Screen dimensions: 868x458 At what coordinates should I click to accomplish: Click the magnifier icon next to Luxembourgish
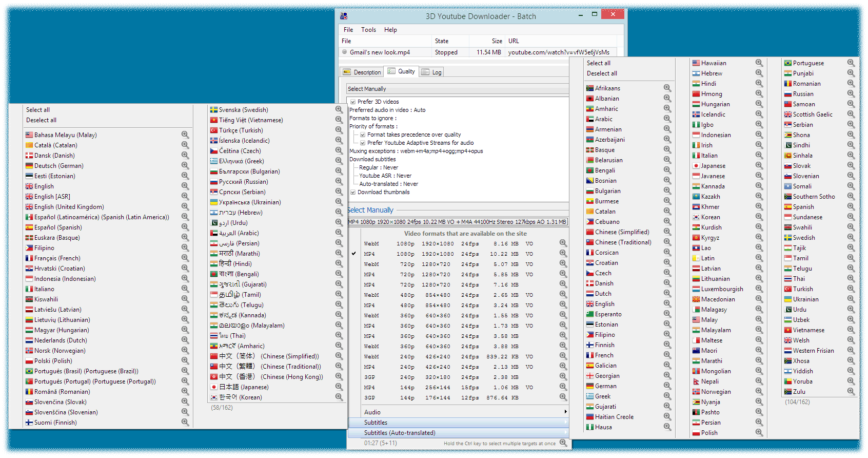(759, 289)
